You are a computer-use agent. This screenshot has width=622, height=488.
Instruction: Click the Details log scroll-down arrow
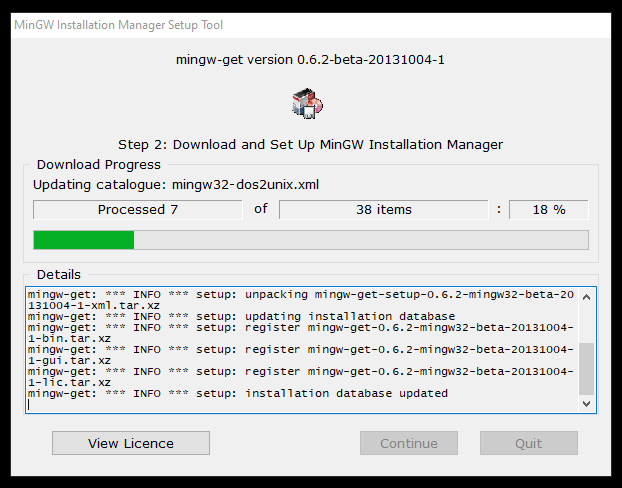[586, 403]
